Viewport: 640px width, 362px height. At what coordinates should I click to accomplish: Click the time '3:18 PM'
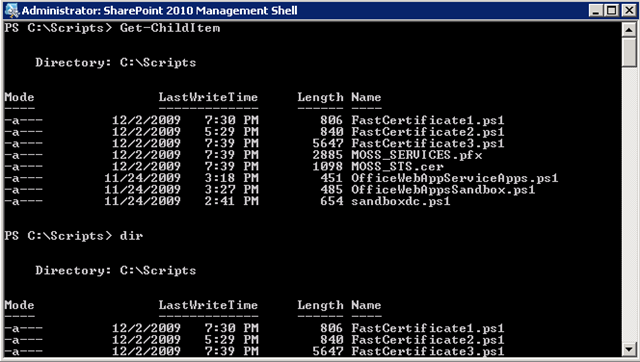[x=231, y=178]
